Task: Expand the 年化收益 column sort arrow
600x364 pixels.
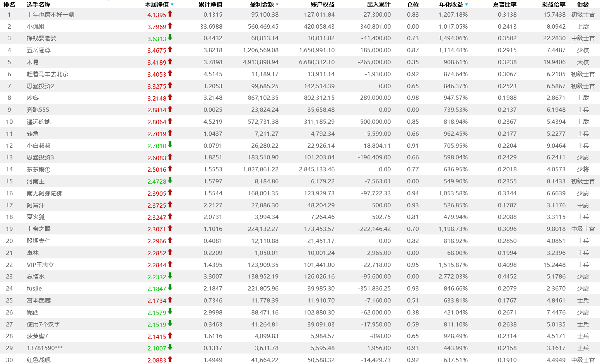Action: pyautogui.click(x=467, y=5)
